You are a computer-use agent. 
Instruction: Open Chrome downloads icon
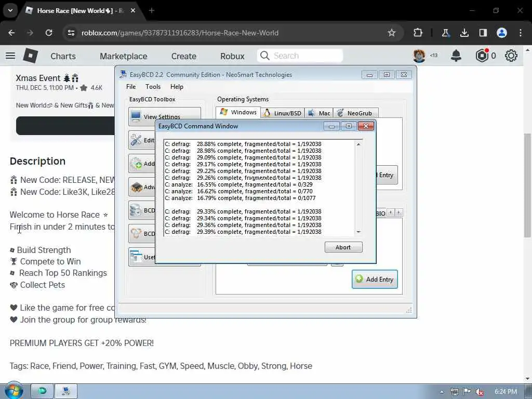(x=464, y=33)
